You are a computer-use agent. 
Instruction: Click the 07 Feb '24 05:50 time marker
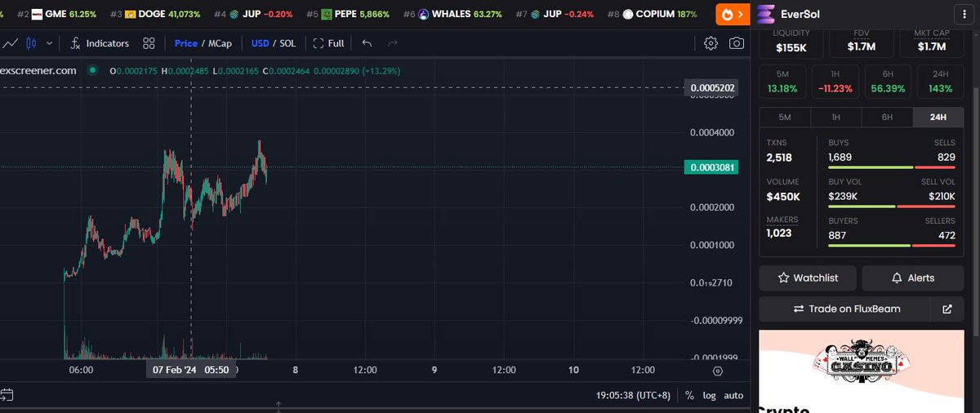tap(189, 370)
